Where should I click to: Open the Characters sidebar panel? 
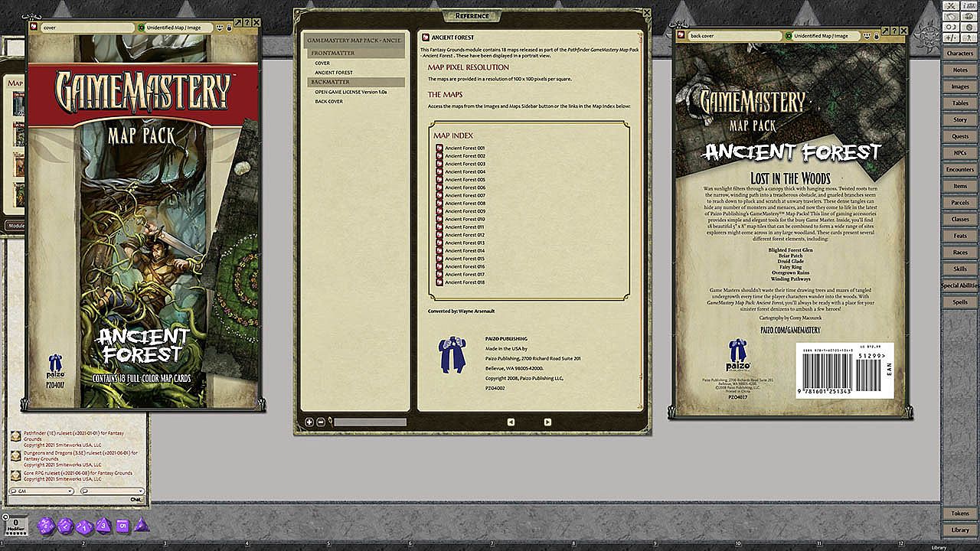click(x=960, y=54)
